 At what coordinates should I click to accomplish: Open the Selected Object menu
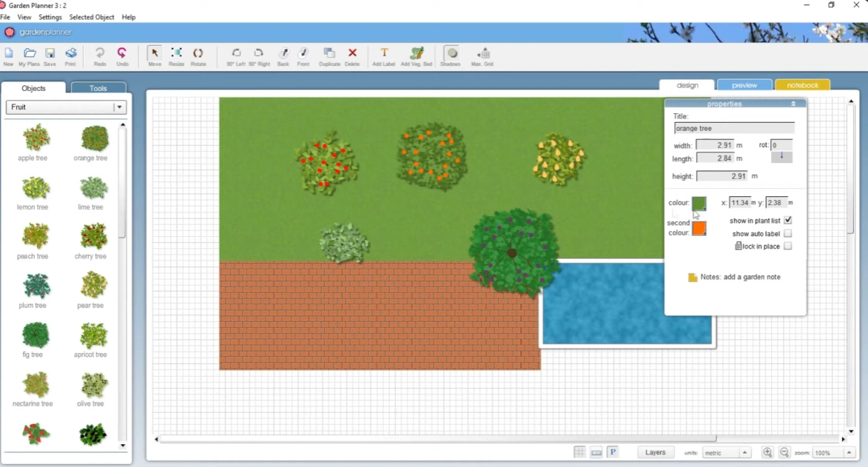click(x=92, y=17)
